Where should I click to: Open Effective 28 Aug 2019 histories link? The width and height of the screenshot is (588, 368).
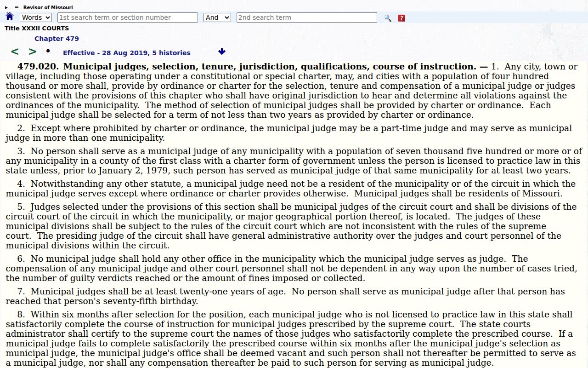[x=127, y=53]
